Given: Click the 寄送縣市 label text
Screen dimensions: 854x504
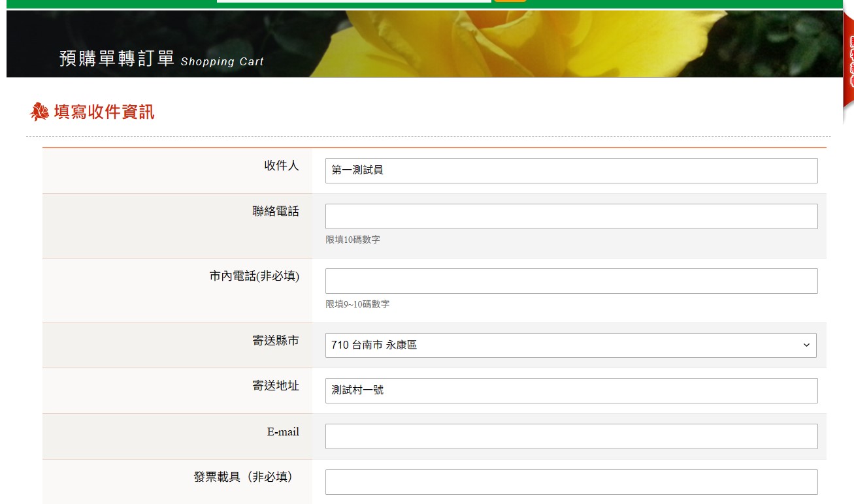Looking at the screenshot, I should 276,340.
